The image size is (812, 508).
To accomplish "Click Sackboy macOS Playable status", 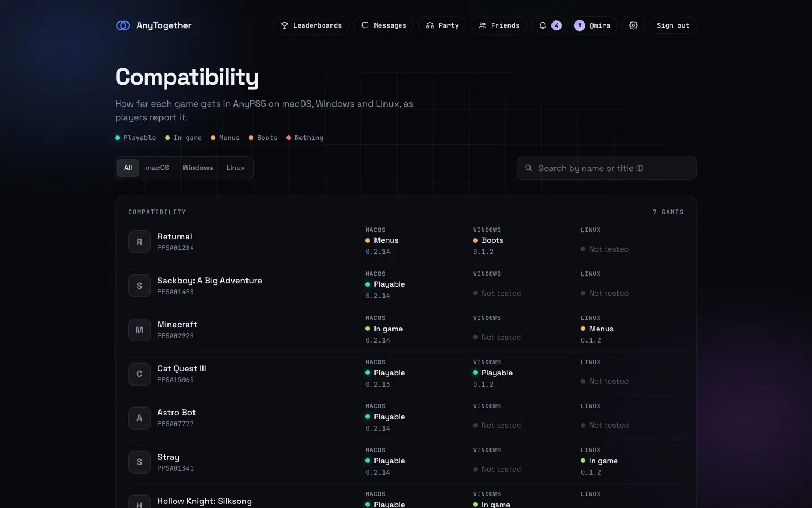I will pyautogui.click(x=385, y=284).
